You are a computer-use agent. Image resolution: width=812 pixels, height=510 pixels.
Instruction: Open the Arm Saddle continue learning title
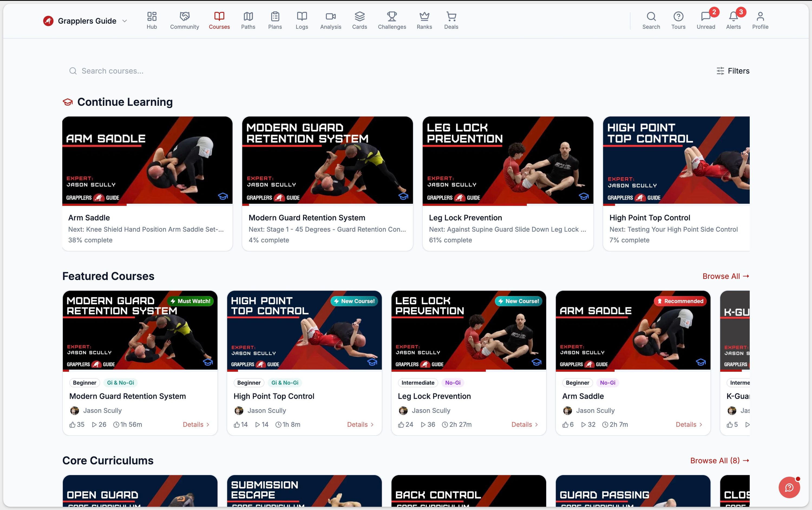point(89,218)
